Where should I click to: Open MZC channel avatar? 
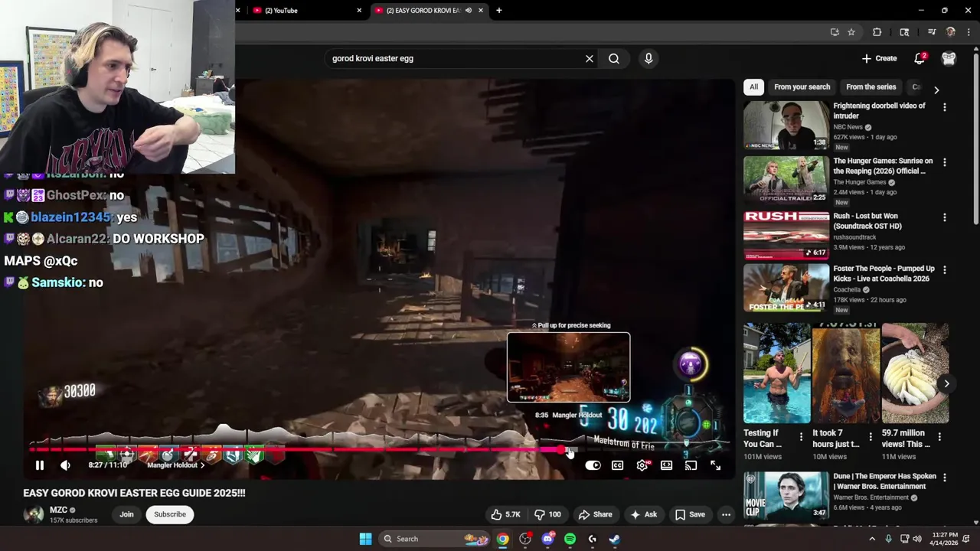tap(34, 514)
